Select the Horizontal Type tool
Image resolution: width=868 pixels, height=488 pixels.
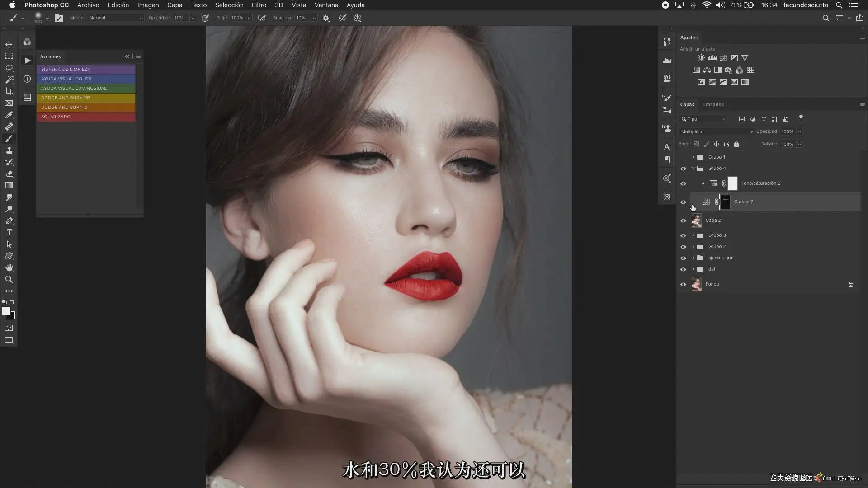pyautogui.click(x=9, y=232)
